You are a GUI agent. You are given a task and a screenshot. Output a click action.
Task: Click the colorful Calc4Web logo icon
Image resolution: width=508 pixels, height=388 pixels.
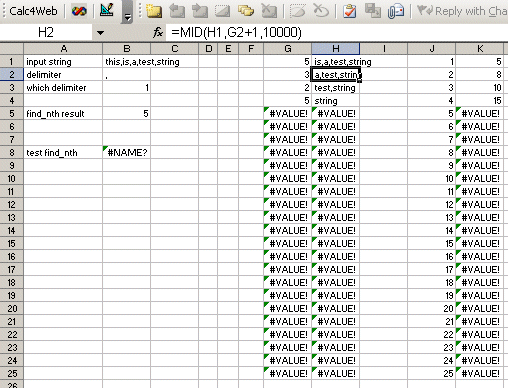[79, 11]
